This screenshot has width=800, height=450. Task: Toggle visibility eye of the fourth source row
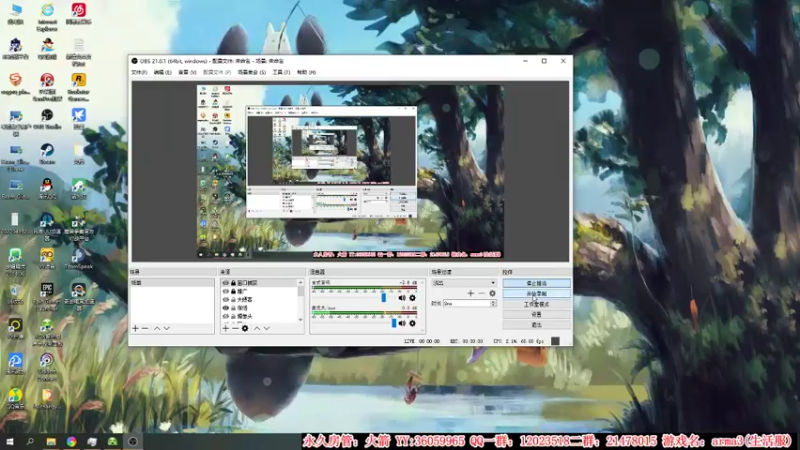point(226,308)
